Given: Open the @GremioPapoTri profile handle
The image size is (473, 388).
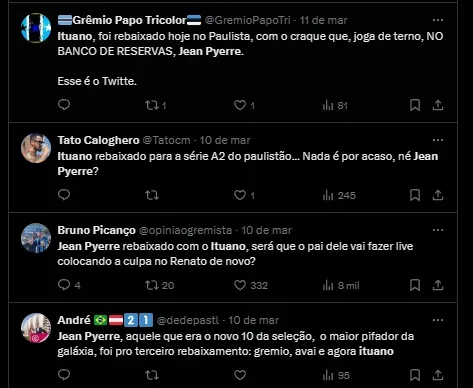Looking at the screenshot, I should pyautogui.click(x=247, y=20).
